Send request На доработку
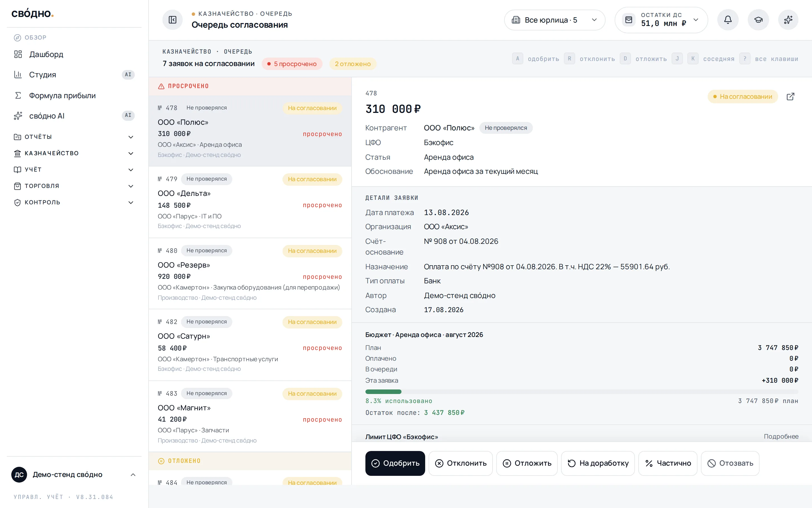Image resolution: width=812 pixels, height=508 pixels. 598,463
